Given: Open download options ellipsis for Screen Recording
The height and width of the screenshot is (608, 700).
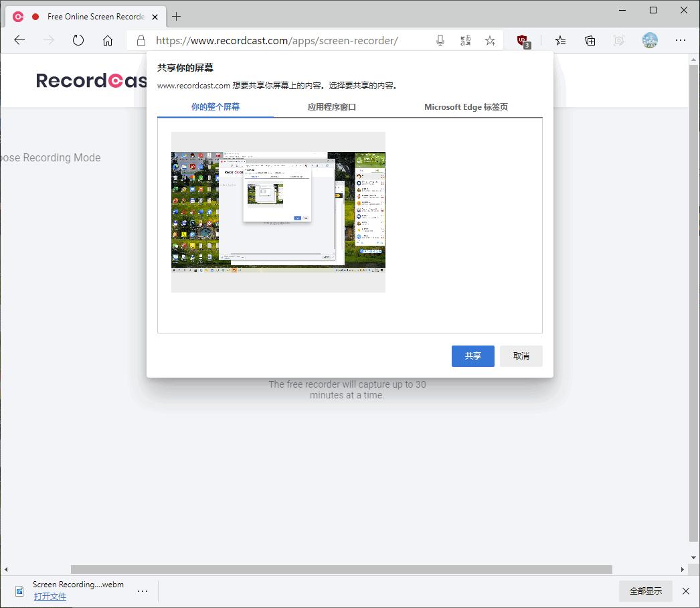Looking at the screenshot, I should pos(143,591).
